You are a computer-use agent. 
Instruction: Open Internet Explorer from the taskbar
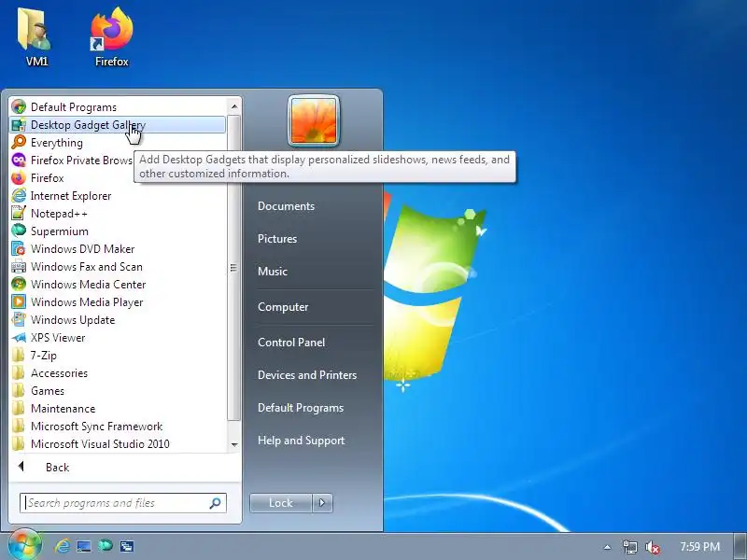coord(62,546)
